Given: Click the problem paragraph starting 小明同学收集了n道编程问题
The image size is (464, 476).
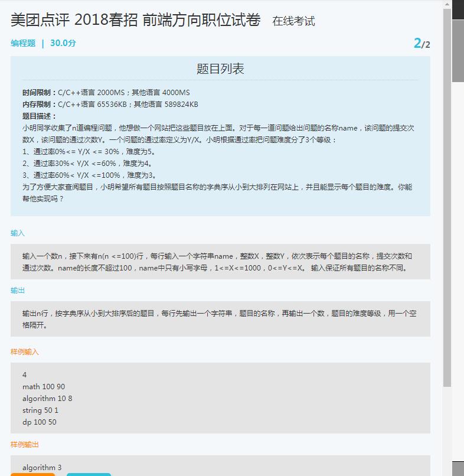Looking at the screenshot, I should [x=218, y=134].
